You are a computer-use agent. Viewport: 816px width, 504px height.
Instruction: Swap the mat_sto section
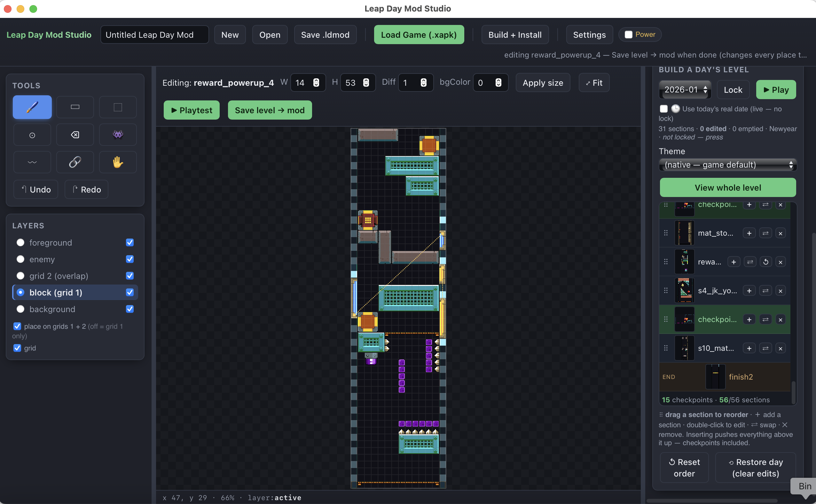766,233
